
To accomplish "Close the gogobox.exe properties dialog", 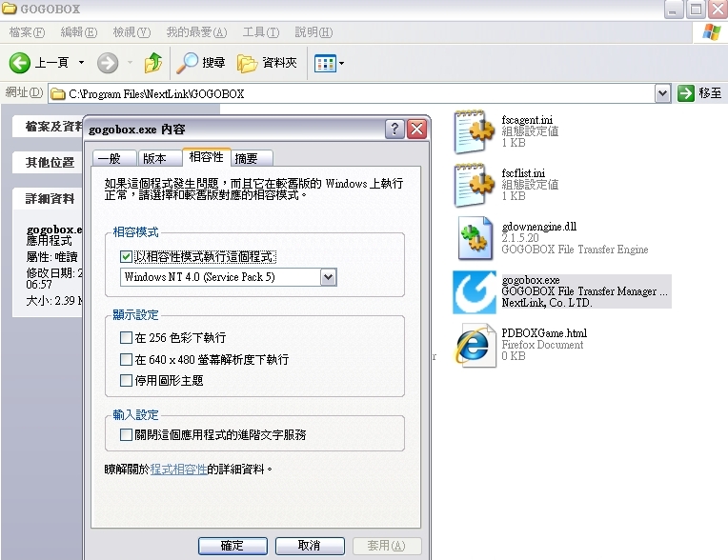I will [x=417, y=129].
